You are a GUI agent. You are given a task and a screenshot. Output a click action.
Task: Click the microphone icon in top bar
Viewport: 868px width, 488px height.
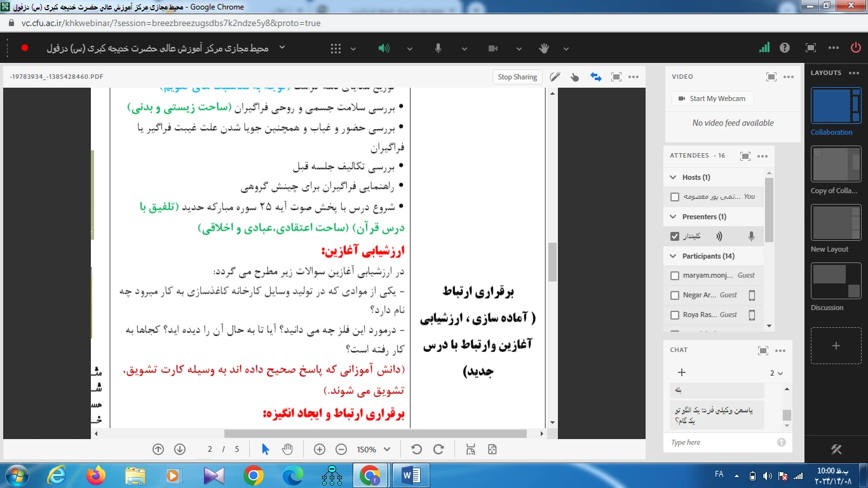coord(438,48)
